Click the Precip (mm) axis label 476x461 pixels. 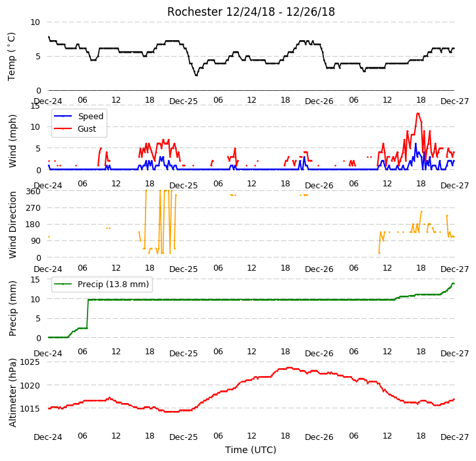(x=12, y=308)
